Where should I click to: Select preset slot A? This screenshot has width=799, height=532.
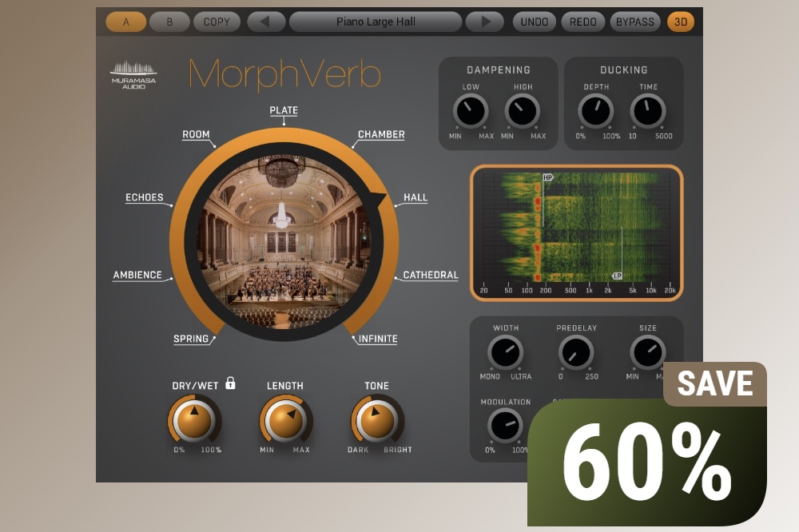[126, 22]
